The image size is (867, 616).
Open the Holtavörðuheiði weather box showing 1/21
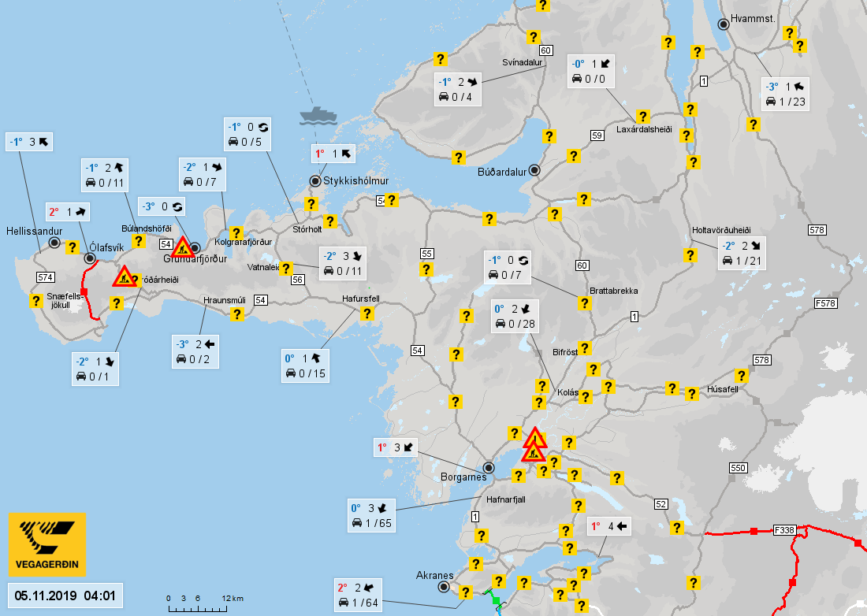click(742, 254)
